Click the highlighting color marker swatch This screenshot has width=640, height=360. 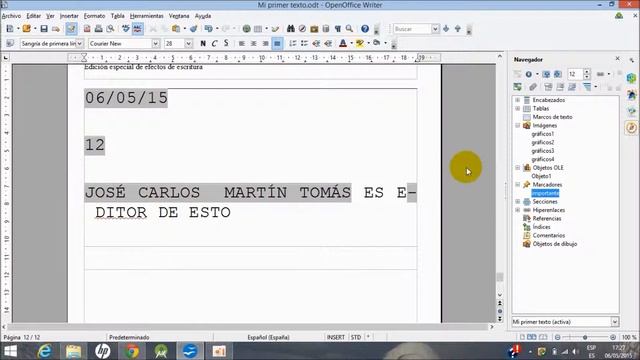[360, 43]
